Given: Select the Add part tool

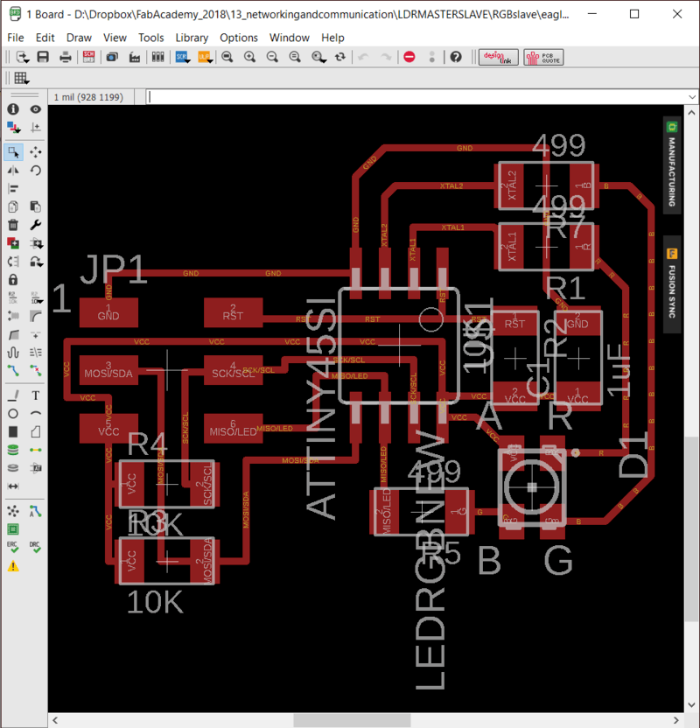Looking at the screenshot, I should [x=13, y=243].
